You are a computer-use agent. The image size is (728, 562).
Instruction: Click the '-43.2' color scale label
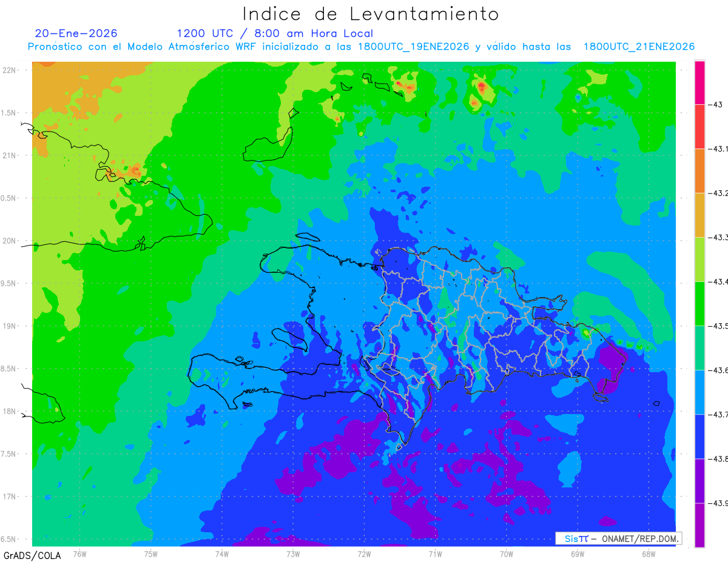tap(718, 193)
